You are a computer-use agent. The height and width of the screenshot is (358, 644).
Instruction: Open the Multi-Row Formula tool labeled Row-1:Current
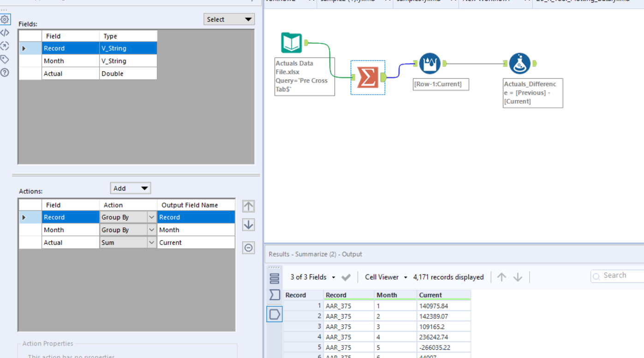pyautogui.click(x=429, y=63)
